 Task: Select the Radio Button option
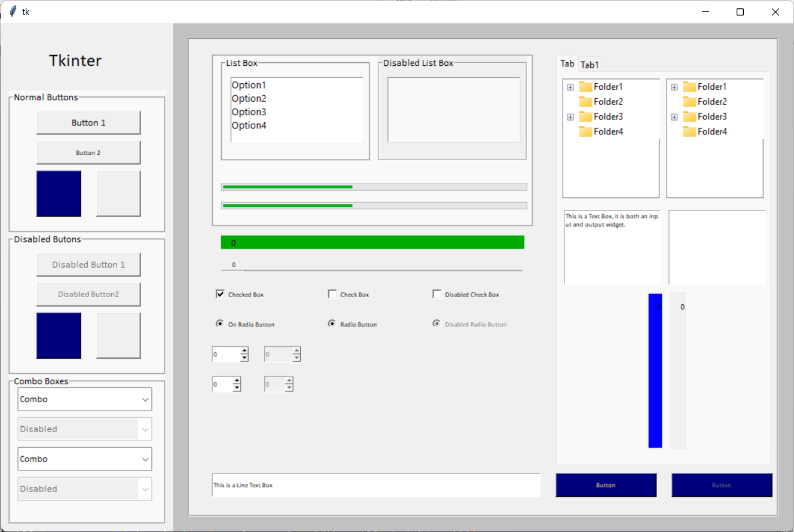[332, 323]
